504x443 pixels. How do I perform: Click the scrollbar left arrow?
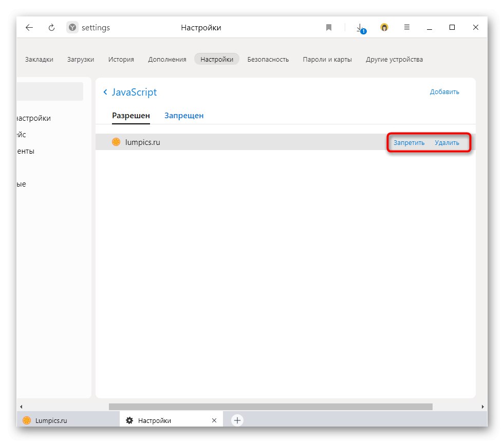21,407
